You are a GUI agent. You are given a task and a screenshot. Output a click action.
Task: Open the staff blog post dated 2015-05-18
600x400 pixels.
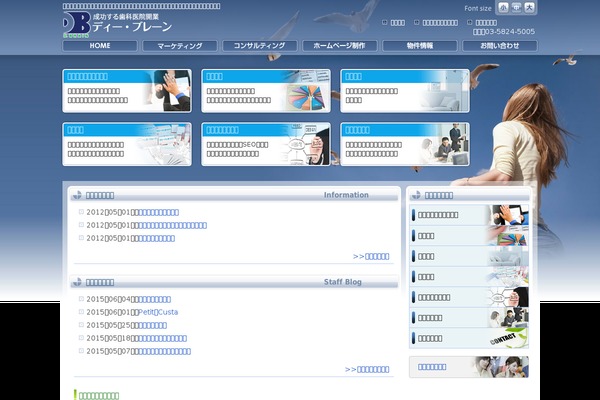click(x=162, y=338)
